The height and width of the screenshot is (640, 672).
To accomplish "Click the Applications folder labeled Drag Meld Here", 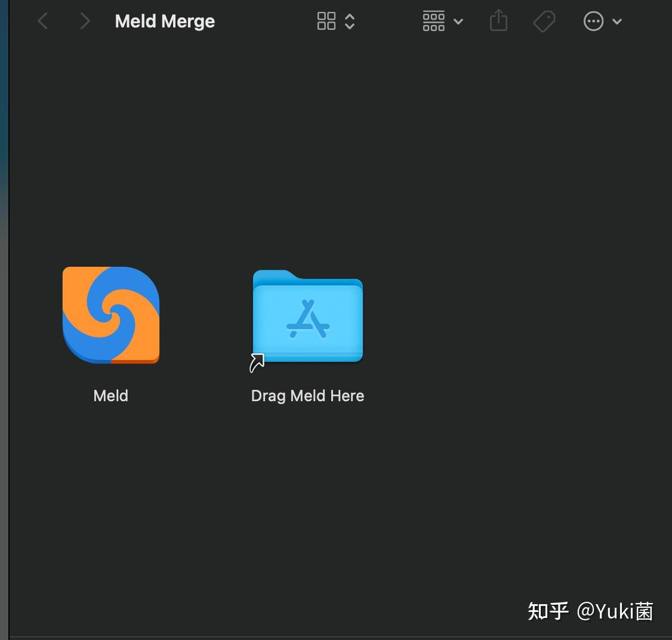I will (x=307, y=316).
